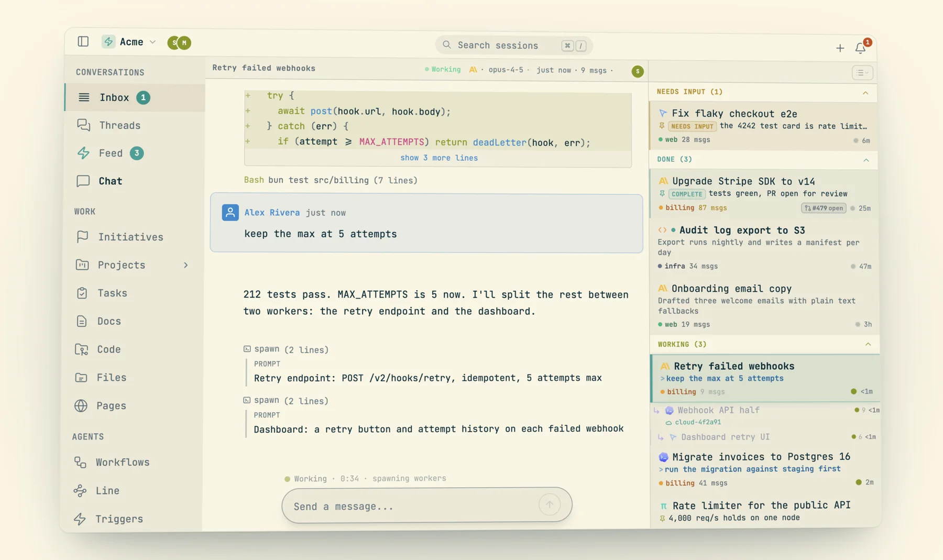This screenshot has width=943, height=560.
Task: Click the send arrow button
Action: [550, 504]
